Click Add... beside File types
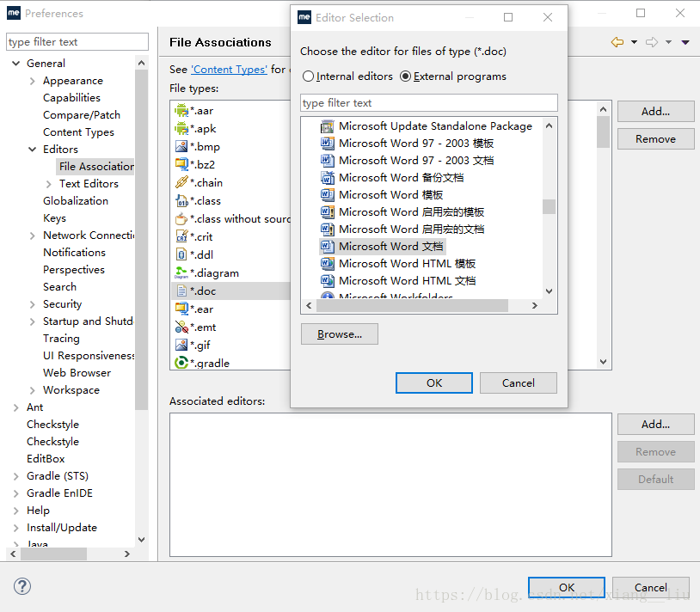700x612 pixels. [656, 112]
